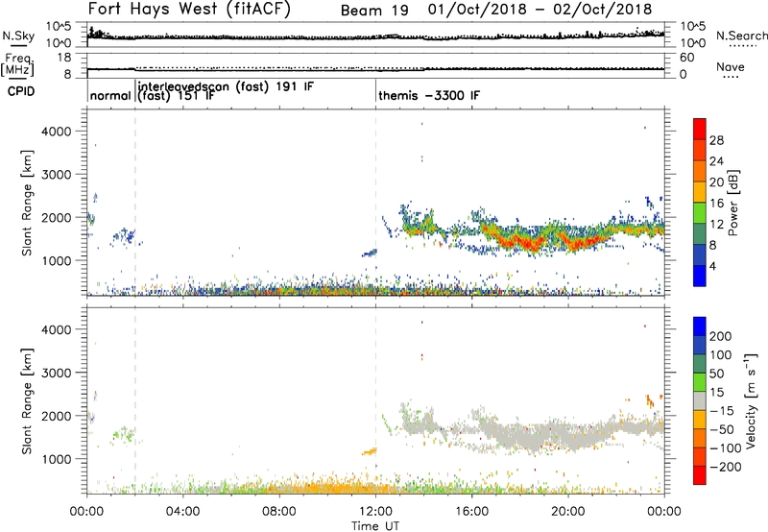The height and width of the screenshot is (532, 768).
Task: Click the 'interleavedscan (fast) 191 IF' label
Action: point(226,86)
